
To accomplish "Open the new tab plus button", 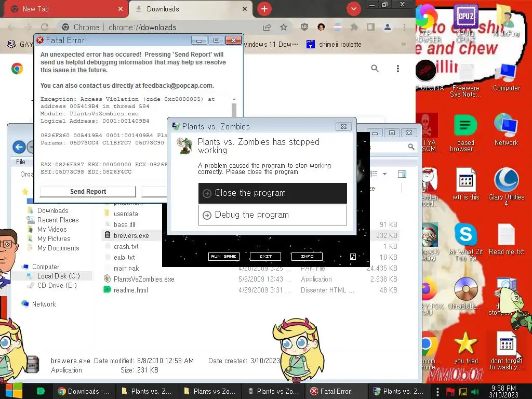I will 264,9.
